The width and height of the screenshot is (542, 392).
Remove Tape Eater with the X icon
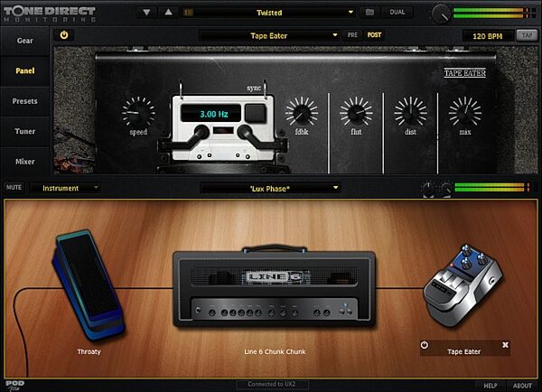point(505,345)
